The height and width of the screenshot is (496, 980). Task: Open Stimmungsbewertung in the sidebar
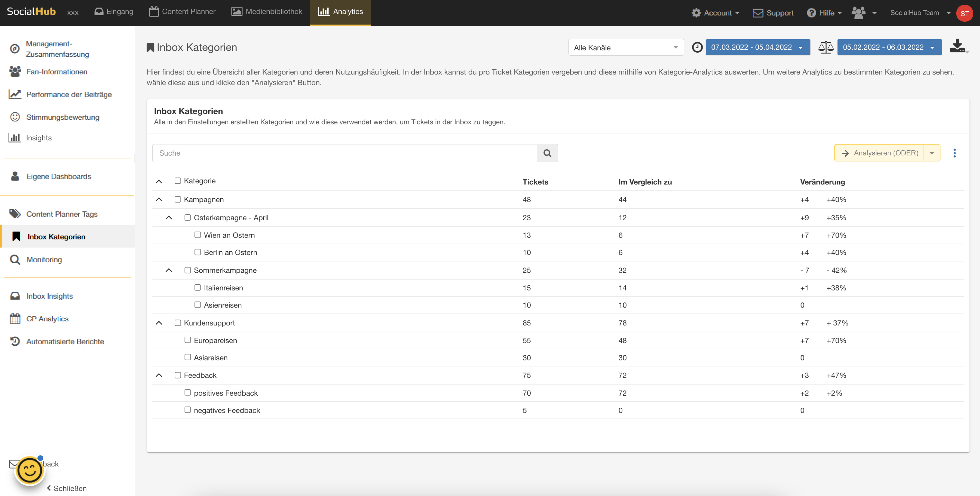point(63,117)
